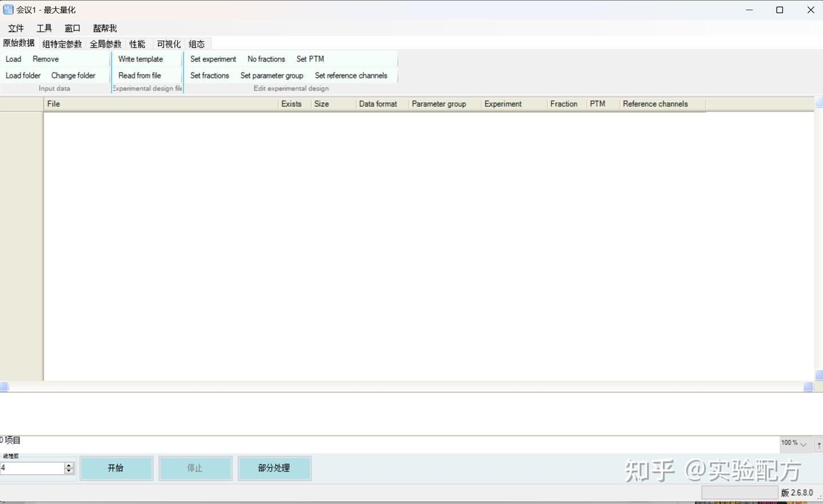This screenshot has height=504, width=823.
Task: Click Set fractions
Action: click(209, 75)
